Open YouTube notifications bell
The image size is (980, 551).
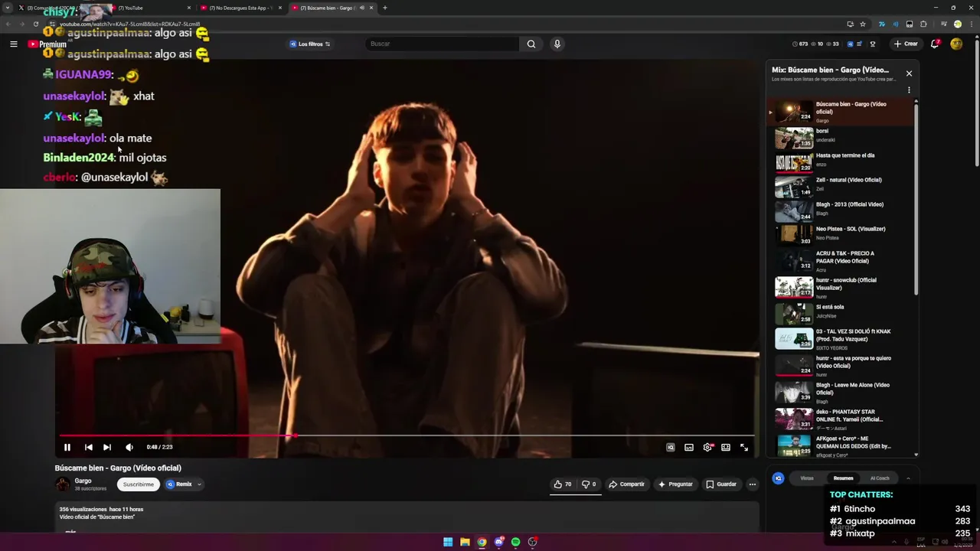[x=935, y=44]
